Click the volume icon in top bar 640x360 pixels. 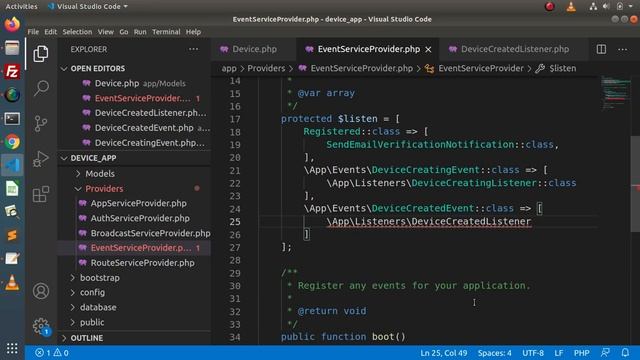(606, 6)
